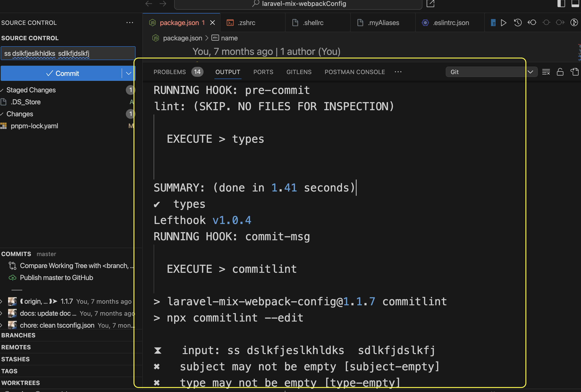The width and height of the screenshot is (581, 392).
Task: Close the package.json tab
Action: point(213,23)
